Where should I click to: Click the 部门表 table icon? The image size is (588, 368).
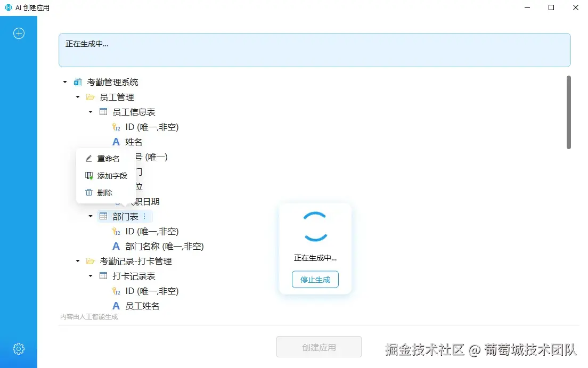coord(103,216)
